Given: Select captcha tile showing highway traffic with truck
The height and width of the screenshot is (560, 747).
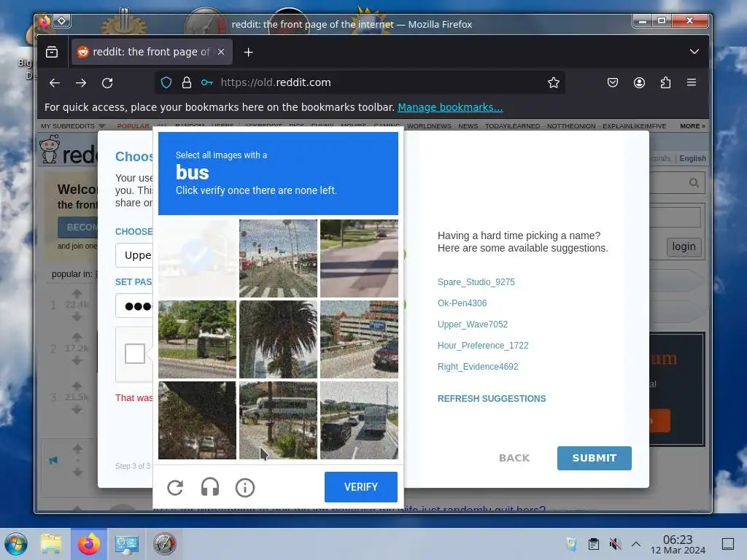Looking at the screenshot, I should point(359,420).
